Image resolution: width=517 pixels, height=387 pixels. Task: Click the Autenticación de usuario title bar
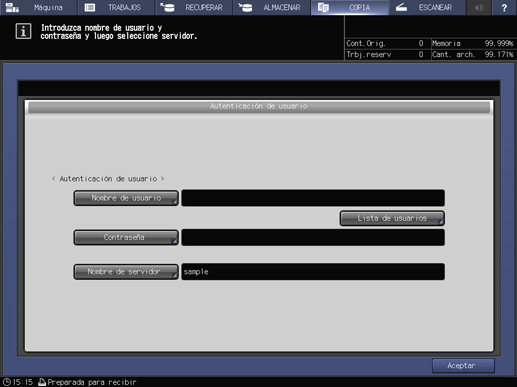click(x=259, y=107)
